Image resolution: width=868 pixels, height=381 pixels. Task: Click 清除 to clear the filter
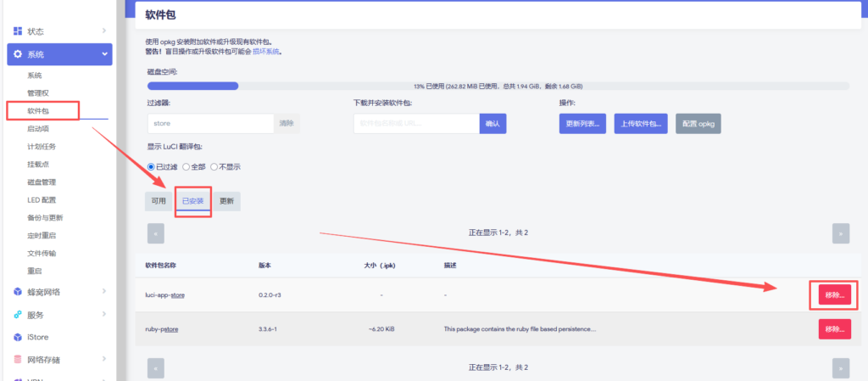287,124
